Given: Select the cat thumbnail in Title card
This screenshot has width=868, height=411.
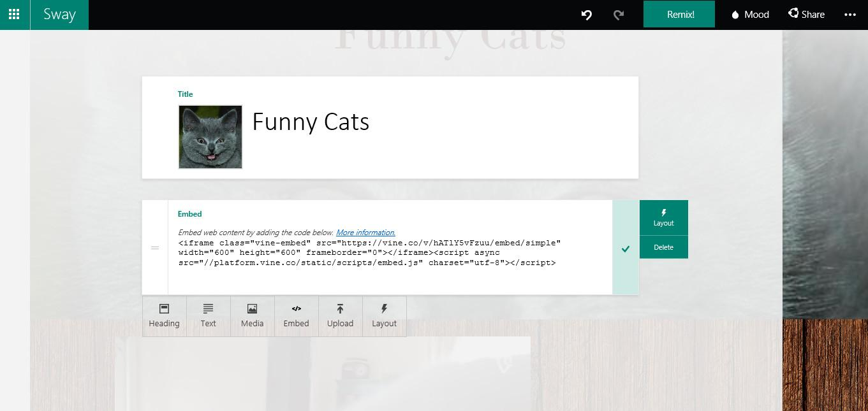Looking at the screenshot, I should point(210,137).
